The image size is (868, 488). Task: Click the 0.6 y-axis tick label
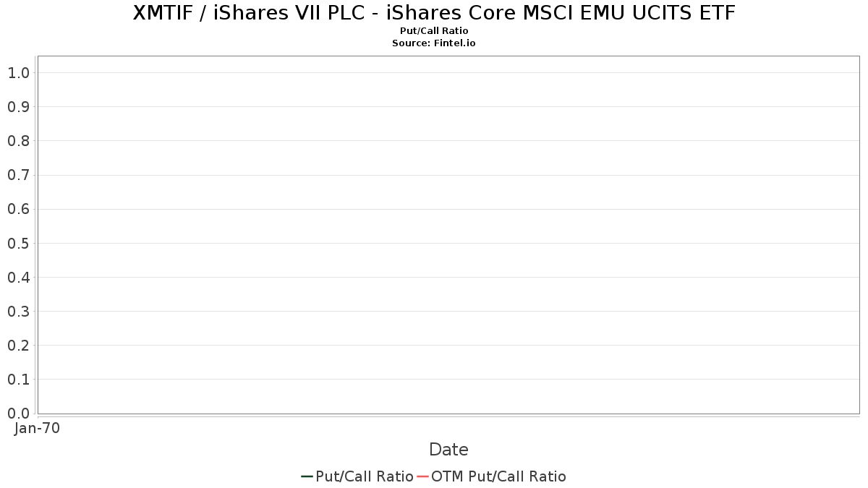tap(18, 209)
